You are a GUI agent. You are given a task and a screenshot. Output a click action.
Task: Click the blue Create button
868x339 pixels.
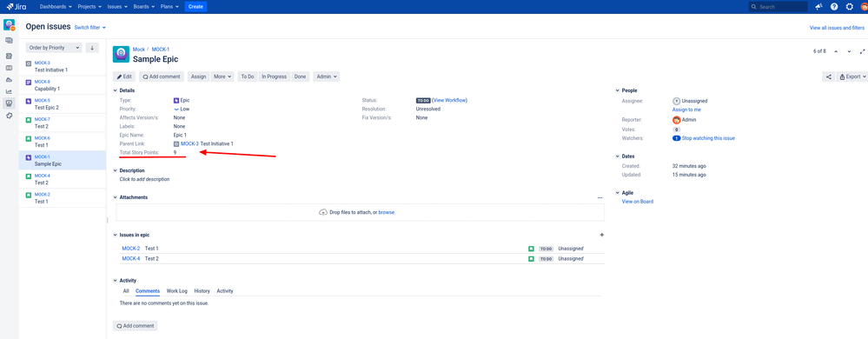tap(195, 7)
